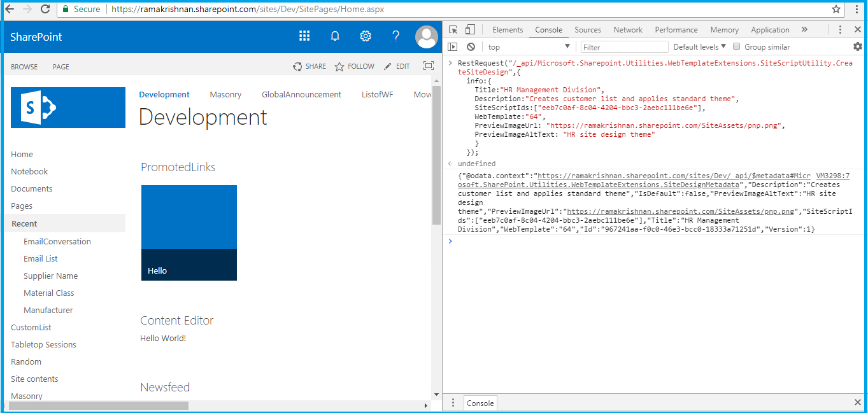Open Notebook in the left navigation

pos(29,171)
